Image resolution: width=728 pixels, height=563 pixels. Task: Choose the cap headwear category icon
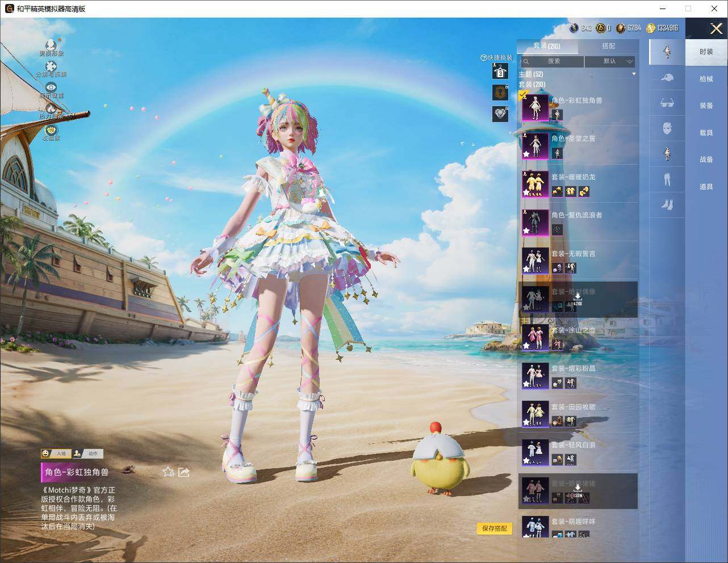(x=667, y=78)
